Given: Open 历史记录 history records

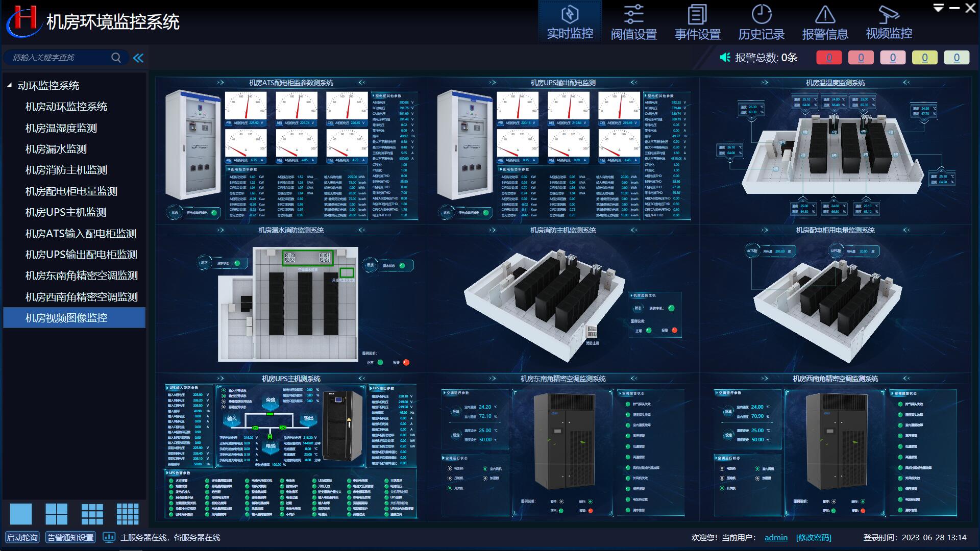Looking at the screenshot, I should 761,22.
